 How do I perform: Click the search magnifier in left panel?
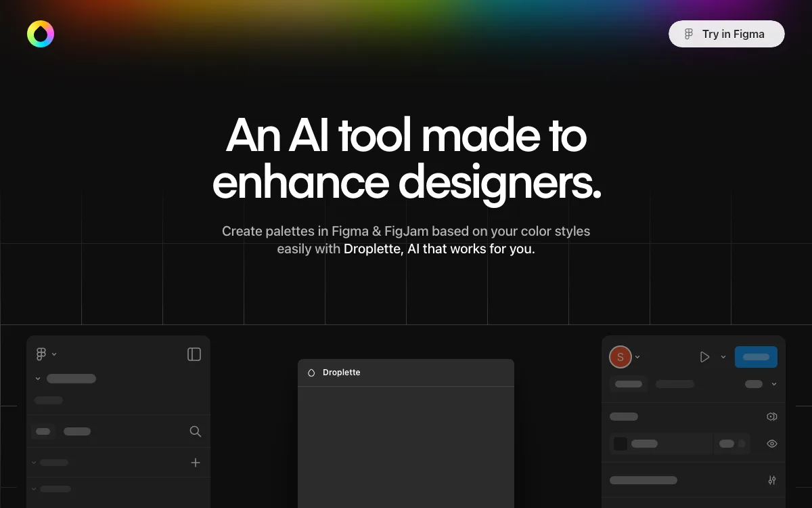point(196,431)
